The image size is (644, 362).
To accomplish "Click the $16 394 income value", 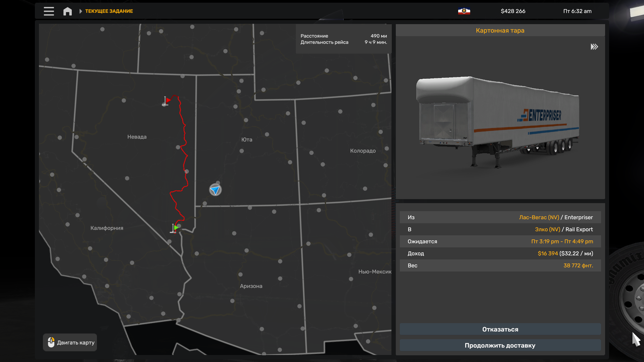I will [x=548, y=253].
